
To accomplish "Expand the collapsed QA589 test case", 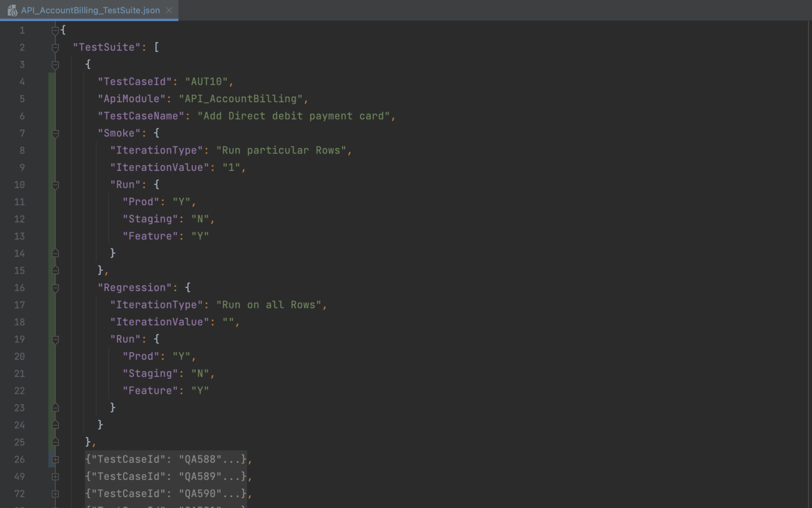I will 56,477.
